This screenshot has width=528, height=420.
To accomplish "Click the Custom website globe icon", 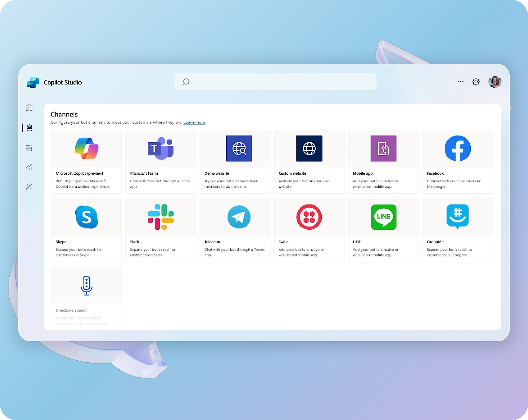I will (309, 149).
